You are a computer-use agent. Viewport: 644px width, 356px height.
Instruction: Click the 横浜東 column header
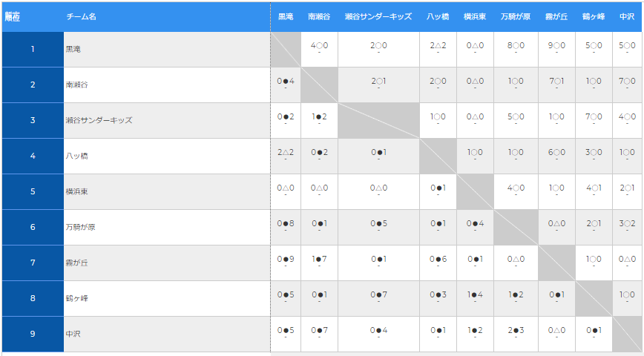pyautogui.click(x=475, y=16)
